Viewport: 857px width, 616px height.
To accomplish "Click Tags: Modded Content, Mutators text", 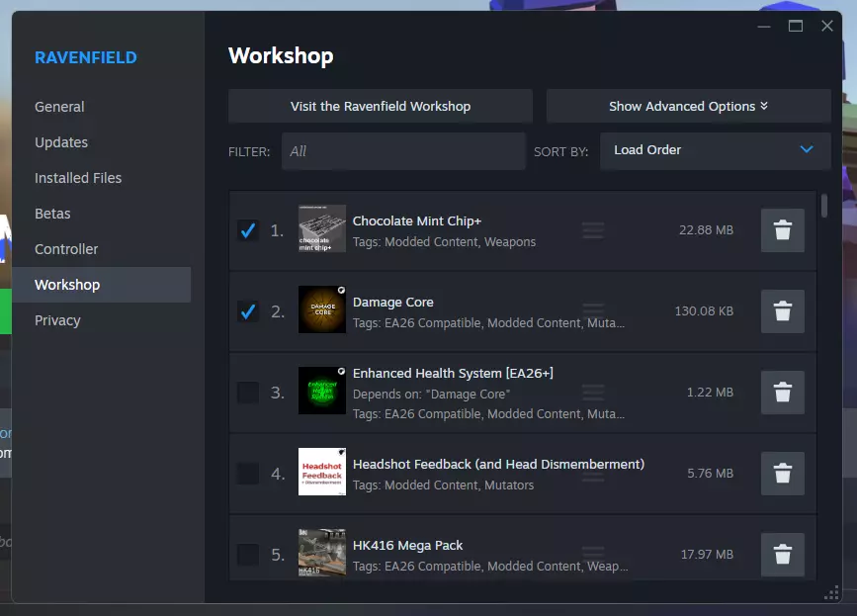I will (443, 484).
